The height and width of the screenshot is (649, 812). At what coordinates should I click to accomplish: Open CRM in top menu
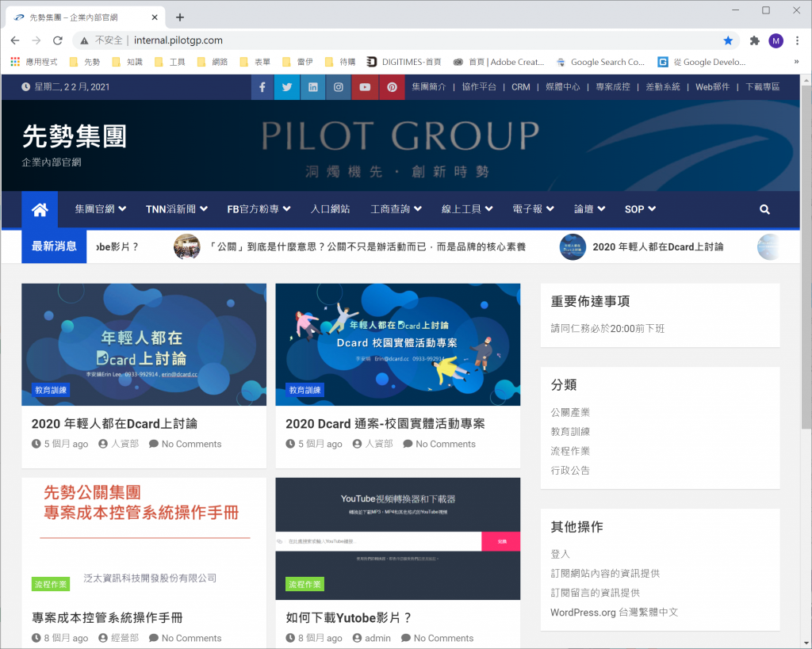[521, 87]
